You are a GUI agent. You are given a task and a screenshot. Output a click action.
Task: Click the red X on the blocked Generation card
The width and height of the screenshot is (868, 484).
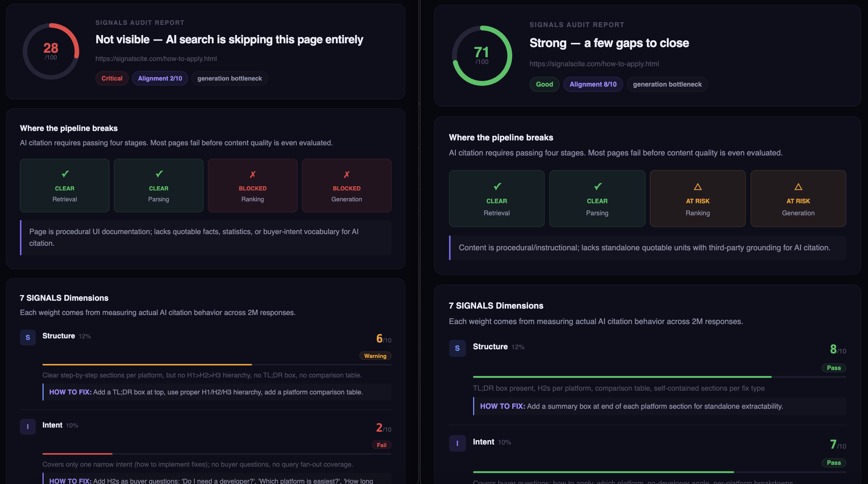[x=347, y=174]
